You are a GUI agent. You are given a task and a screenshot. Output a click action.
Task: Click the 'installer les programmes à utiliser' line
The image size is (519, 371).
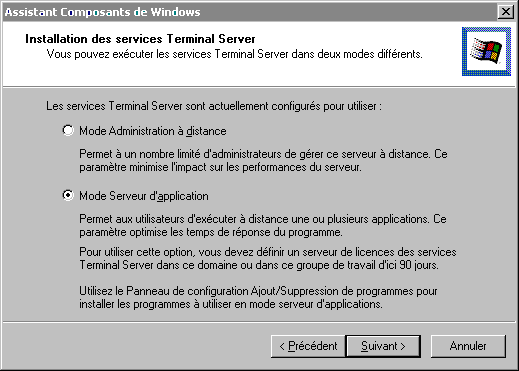pos(231,304)
